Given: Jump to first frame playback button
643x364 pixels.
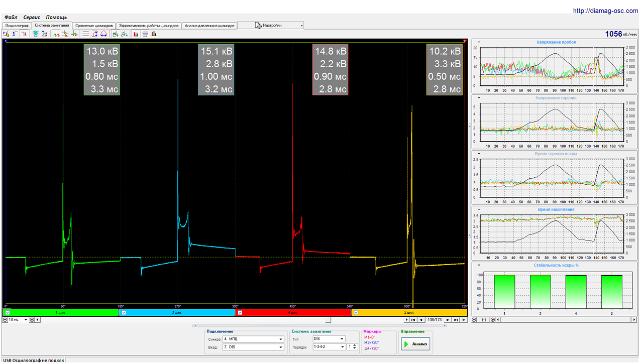Looking at the screenshot, I should (x=413, y=319).
